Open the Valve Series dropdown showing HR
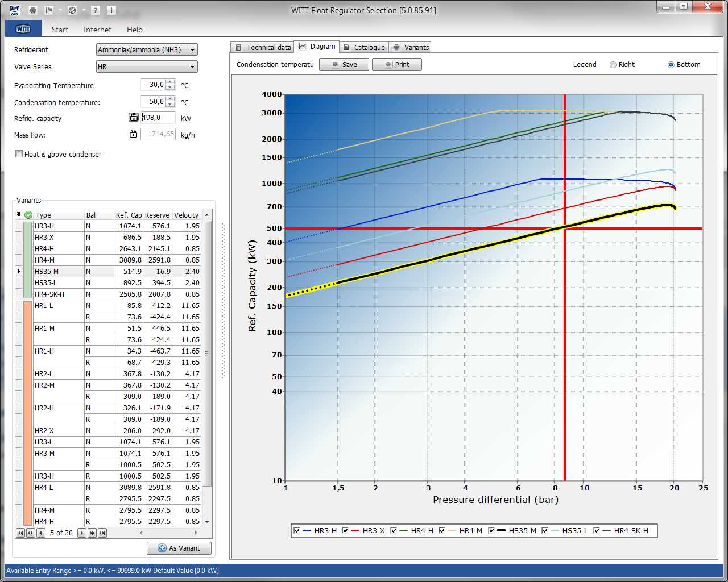This screenshot has height=582, width=728. (147, 67)
